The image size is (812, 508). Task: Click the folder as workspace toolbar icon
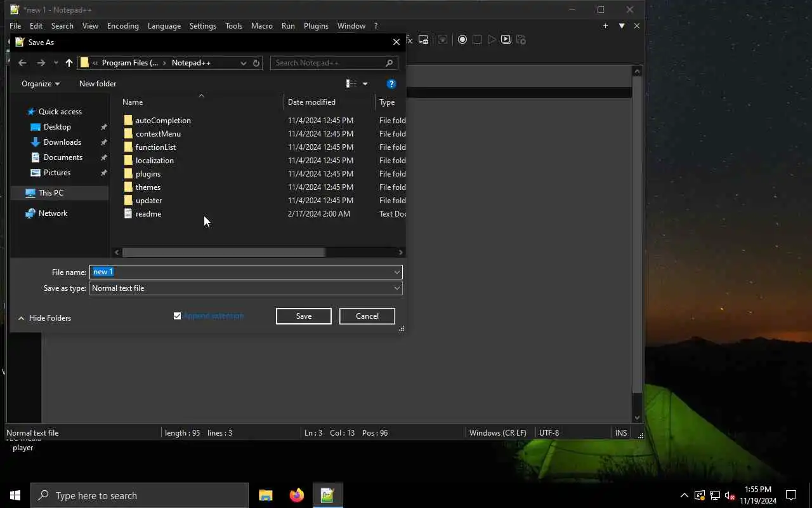(423, 39)
